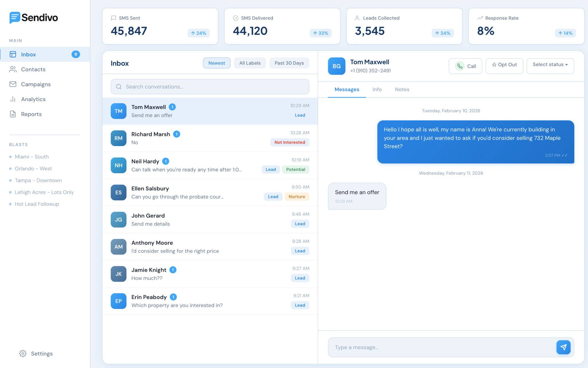This screenshot has height=368, width=588.
Task: Click the Campaigns envelope icon
Action: pos(13,84)
